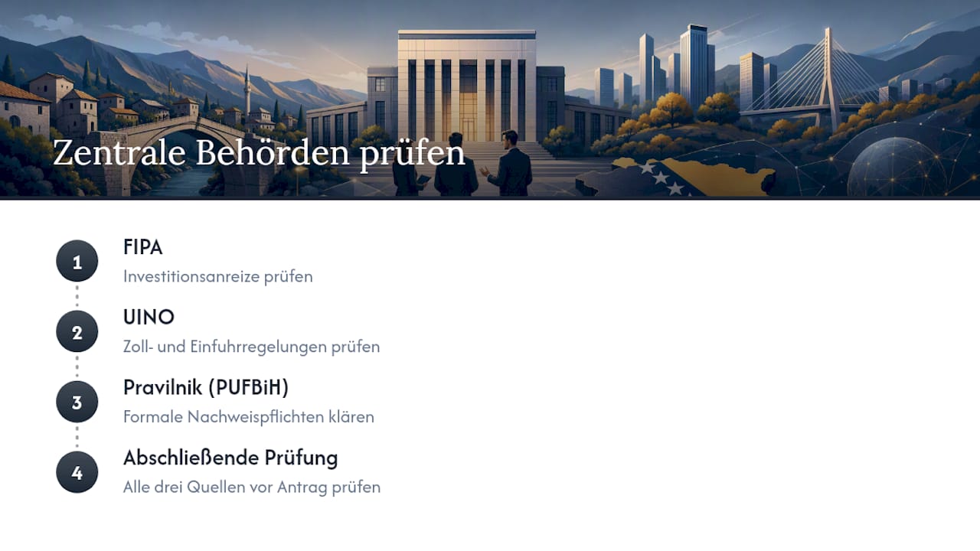The width and height of the screenshot is (980, 551).
Task: Select the Abschließende Prüfung heading
Action: coord(230,458)
